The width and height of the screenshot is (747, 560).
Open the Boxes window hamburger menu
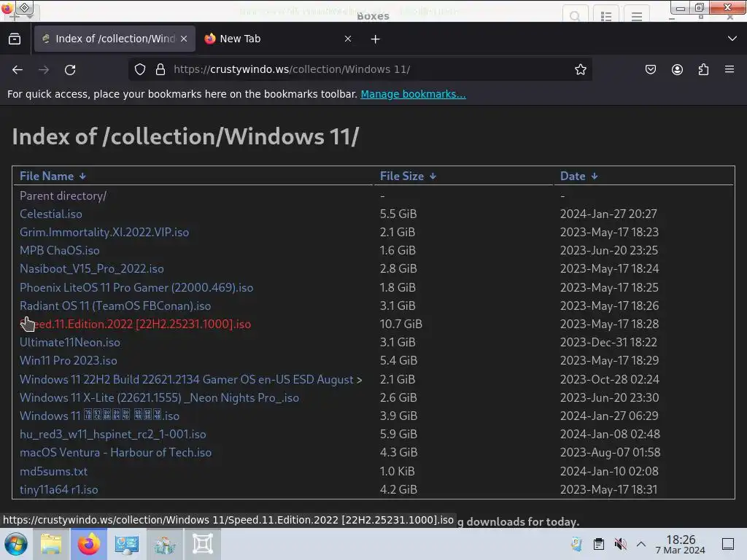coord(636,16)
